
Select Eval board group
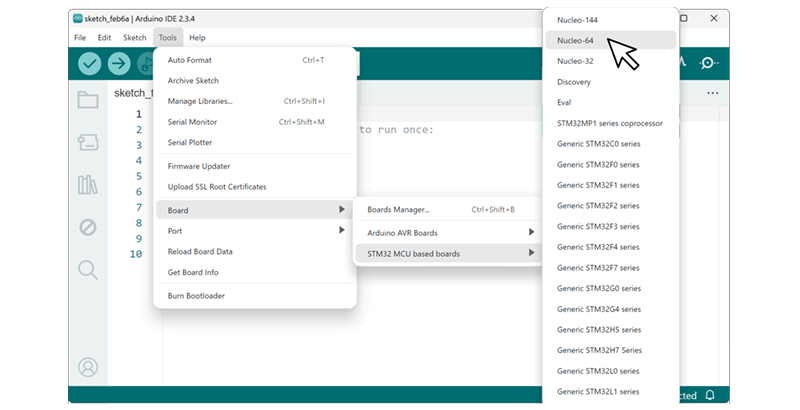[611, 102]
